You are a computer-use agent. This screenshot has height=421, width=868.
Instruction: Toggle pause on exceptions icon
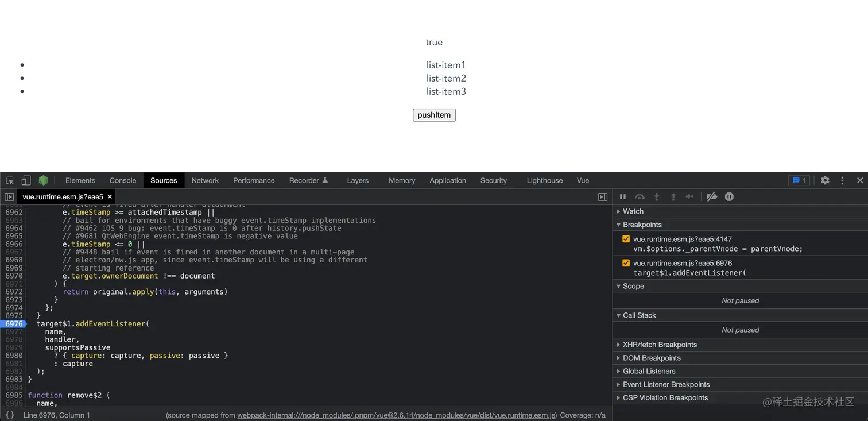tap(729, 196)
